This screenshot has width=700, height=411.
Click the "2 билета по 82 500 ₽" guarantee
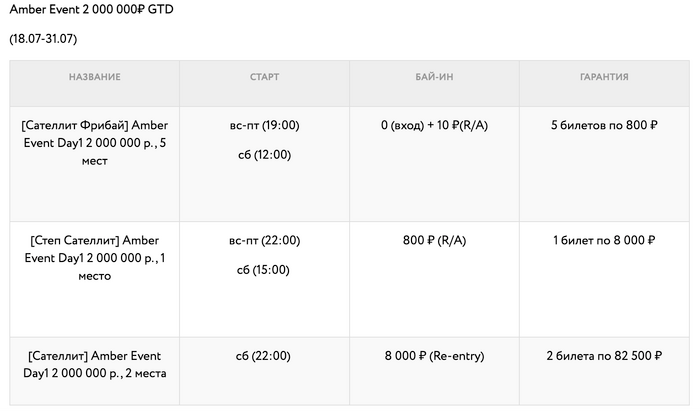click(x=604, y=356)
